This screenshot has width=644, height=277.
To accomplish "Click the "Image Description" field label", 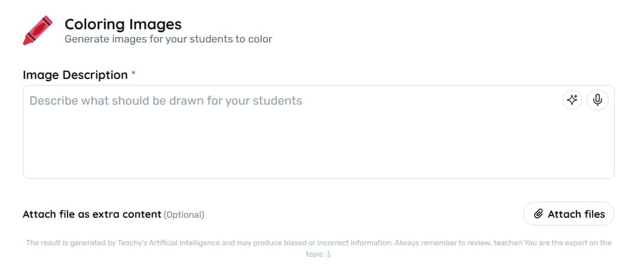I will pyautogui.click(x=75, y=75).
